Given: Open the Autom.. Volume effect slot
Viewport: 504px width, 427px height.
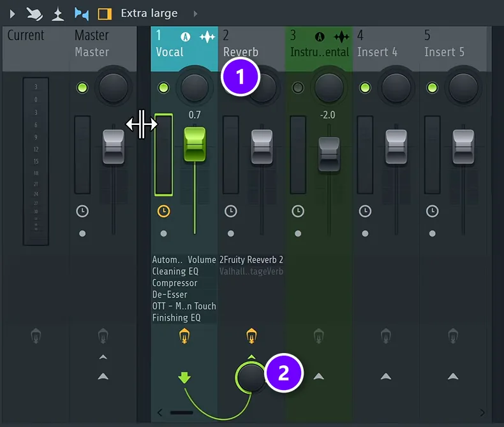Looking at the screenshot, I should pyautogui.click(x=184, y=259).
